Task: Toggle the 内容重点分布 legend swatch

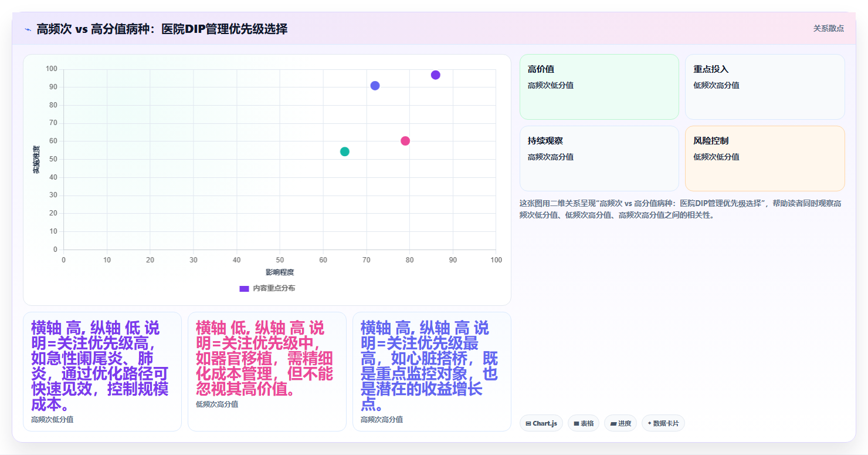Action: click(244, 288)
